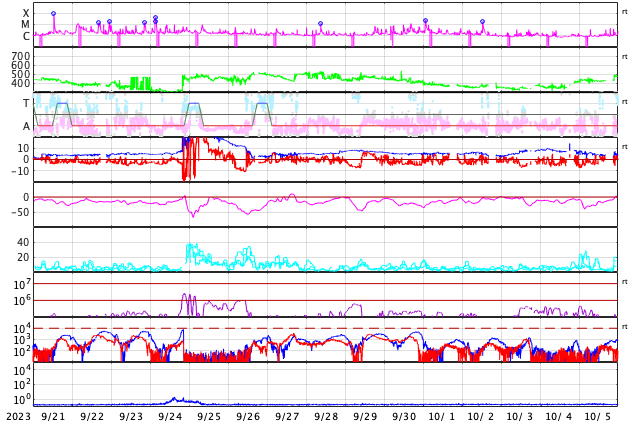
Task: Select the 40 tick on the cyan panel
Action: pyautogui.click(x=23, y=243)
